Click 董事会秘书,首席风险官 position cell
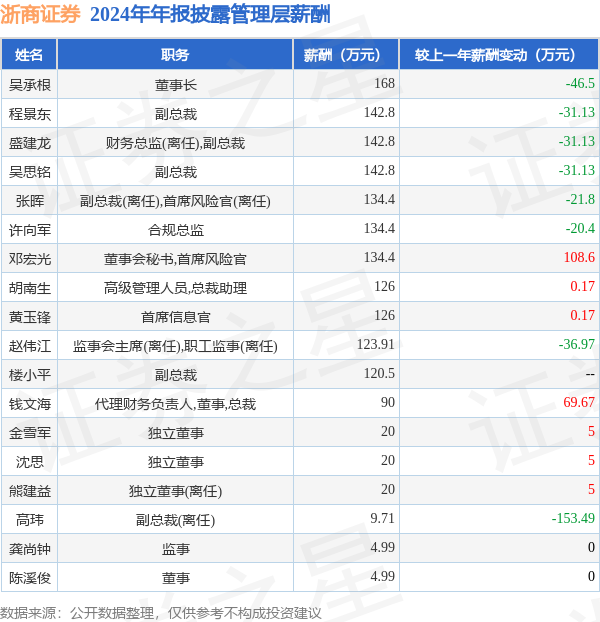Image resolution: width=600 pixels, height=622 pixels. click(x=175, y=259)
